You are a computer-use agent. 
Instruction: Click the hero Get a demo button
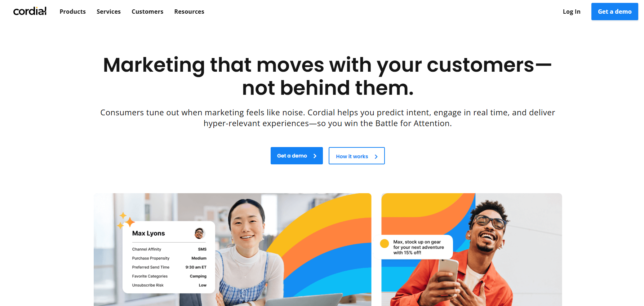pos(297,156)
